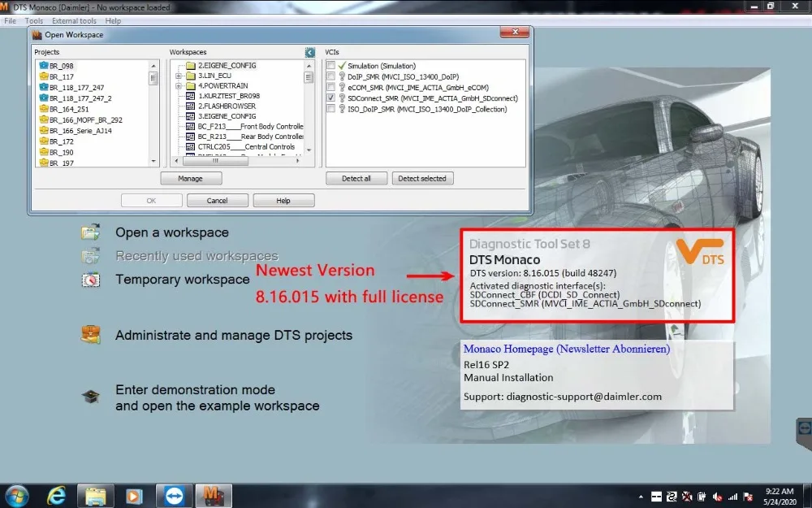This screenshot has width=812, height=508.
Task: Open TeamViewer from the taskbar
Action: [175, 496]
